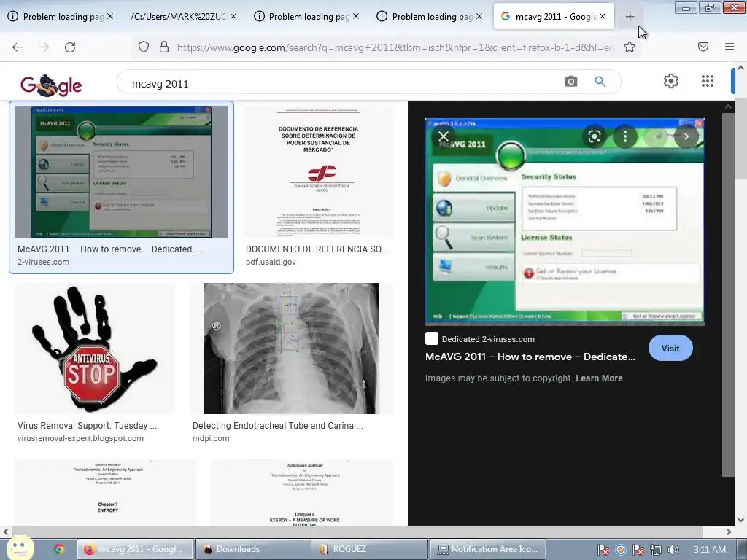Image resolution: width=747 pixels, height=560 pixels.
Task: Close the mcavg 2011 Google tab
Action: (603, 16)
